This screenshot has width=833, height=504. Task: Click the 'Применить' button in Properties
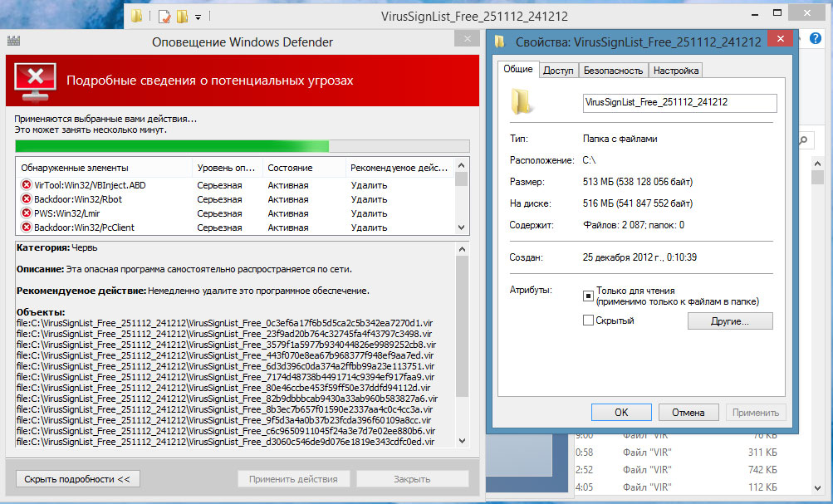click(756, 412)
